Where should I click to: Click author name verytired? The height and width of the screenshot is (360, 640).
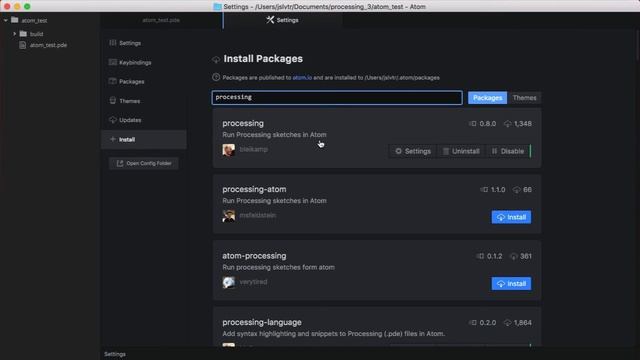pyautogui.click(x=253, y=282)
